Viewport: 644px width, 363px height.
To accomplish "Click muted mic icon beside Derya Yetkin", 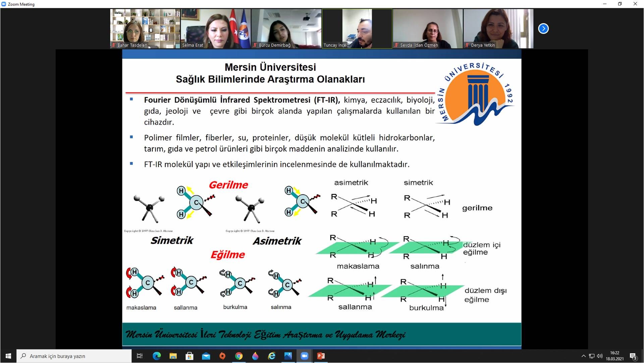I will coord(467,45).
